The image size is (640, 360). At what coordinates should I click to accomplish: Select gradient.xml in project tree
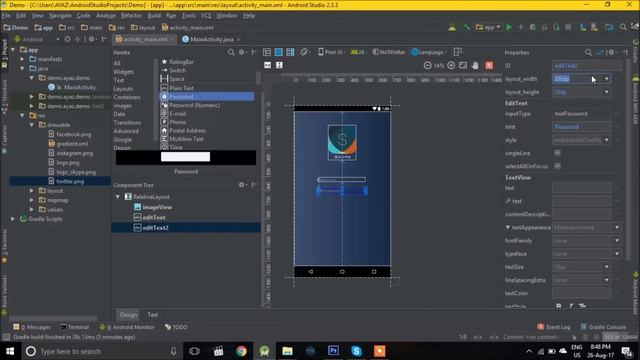pyautogui.click(x=72, y=144)
